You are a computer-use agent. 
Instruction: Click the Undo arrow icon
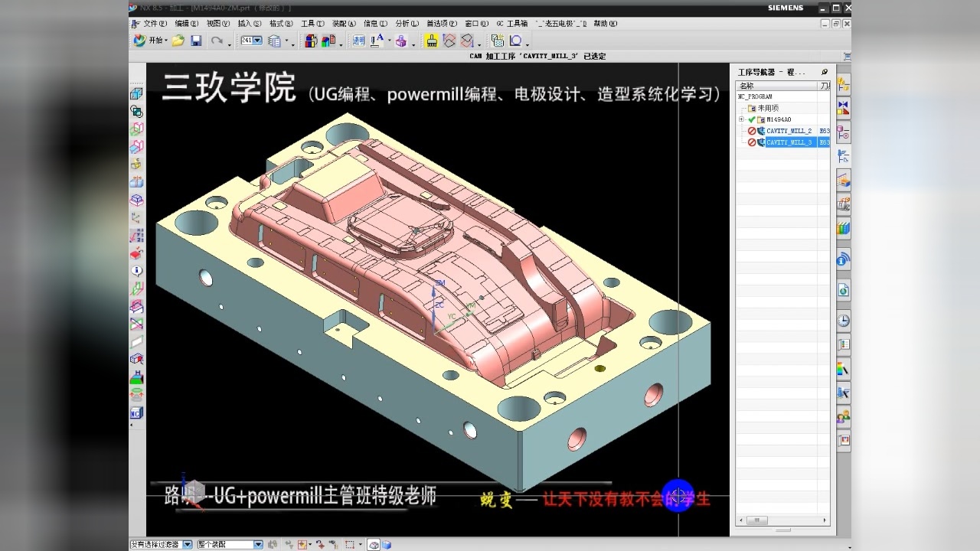pyautogui.click(x=217, y=41)
